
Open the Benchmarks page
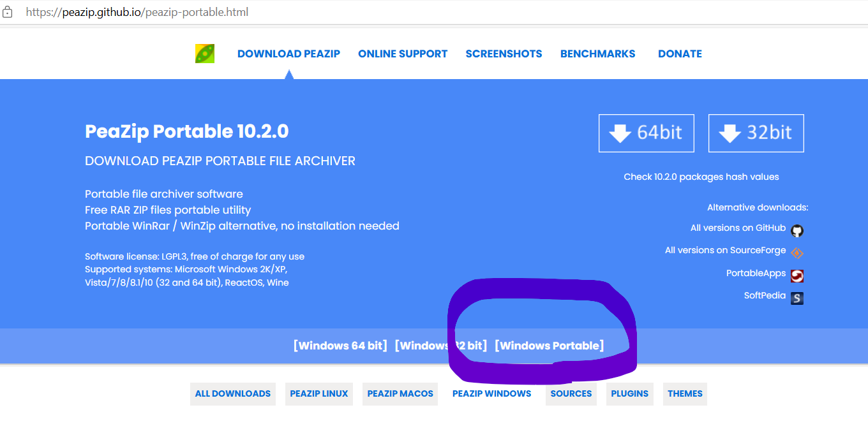(x=597, y=54)
